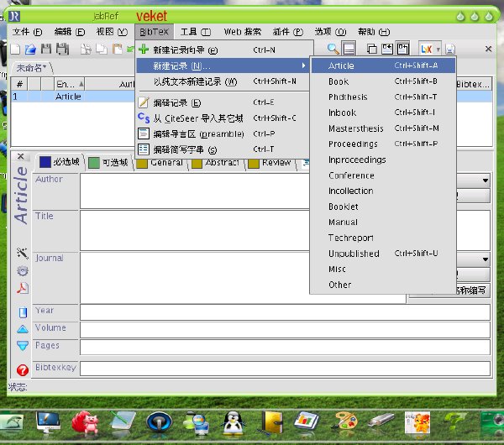The width and height of the screenshot is (504, 445).
Task: Choose Edit entry Ctrl-E menu item
Action: [x=223, y=102]
